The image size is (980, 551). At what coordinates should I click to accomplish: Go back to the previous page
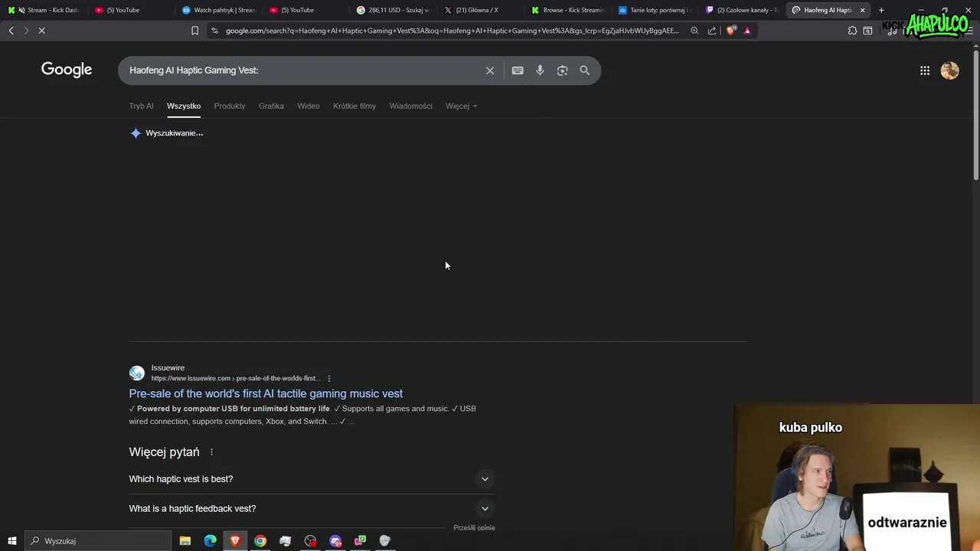click(11, 31)
